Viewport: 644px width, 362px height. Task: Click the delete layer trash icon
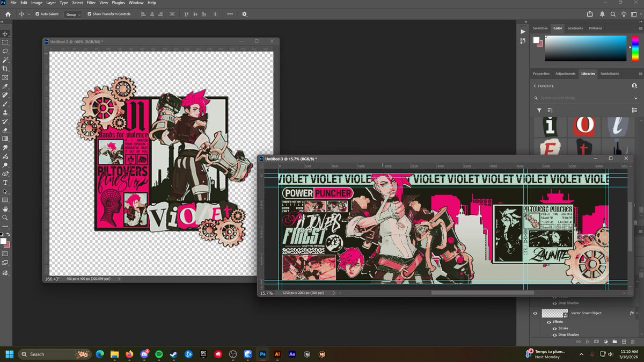633,342
